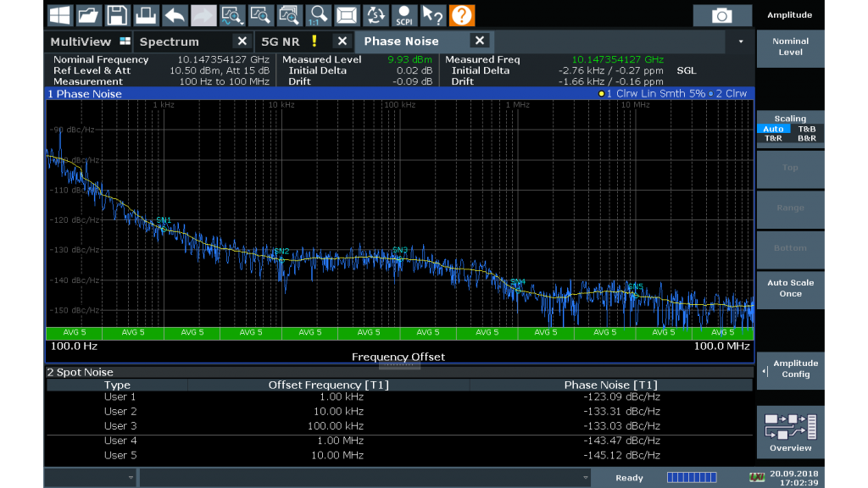Set scaling to Auto

tap(773, 129)
